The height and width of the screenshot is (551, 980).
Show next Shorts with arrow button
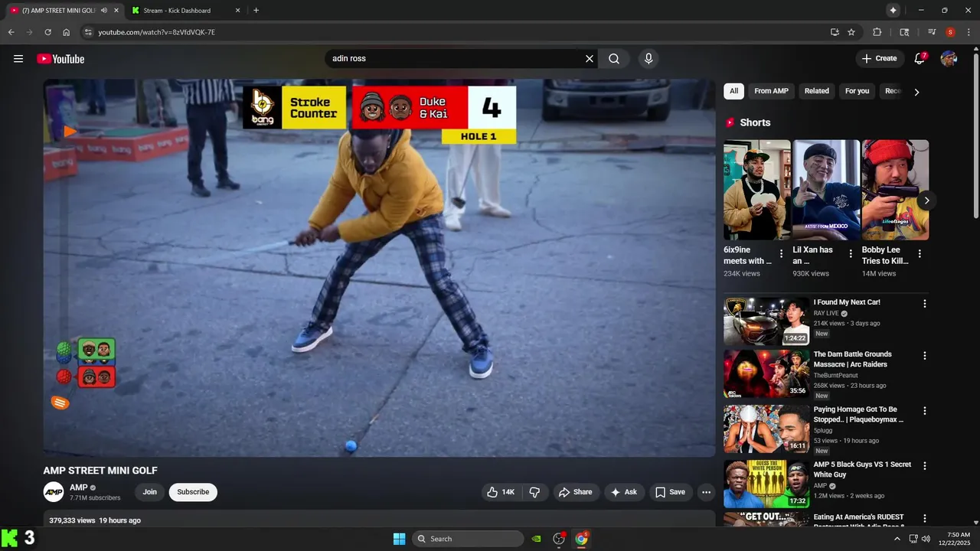926,201
